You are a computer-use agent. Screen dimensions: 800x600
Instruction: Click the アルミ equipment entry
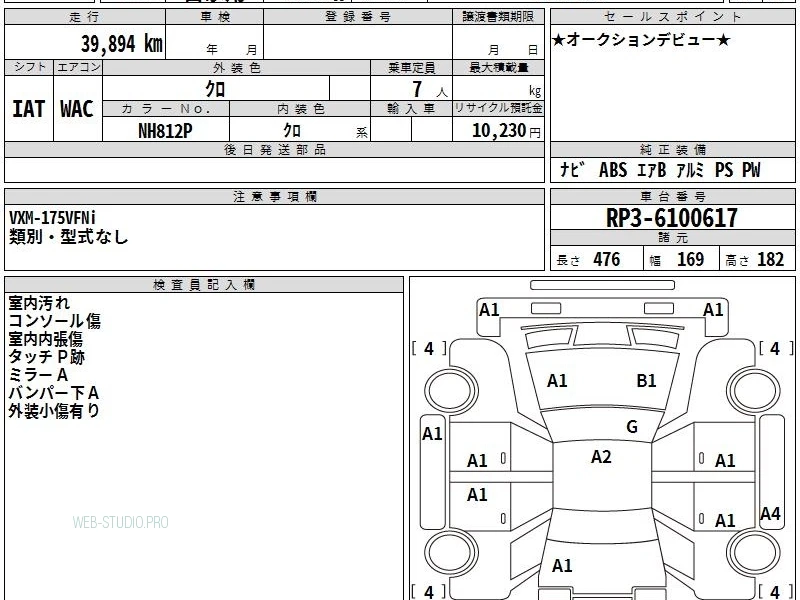[690, 169]
